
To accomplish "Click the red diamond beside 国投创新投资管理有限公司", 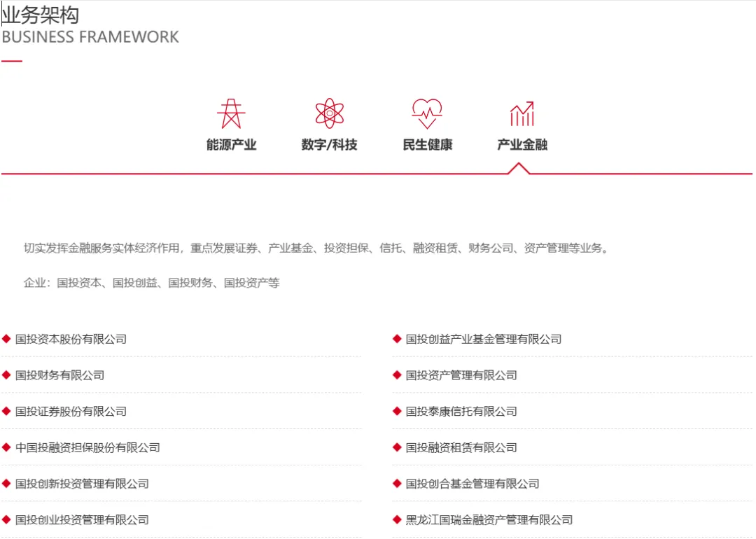I will (6, 484).
